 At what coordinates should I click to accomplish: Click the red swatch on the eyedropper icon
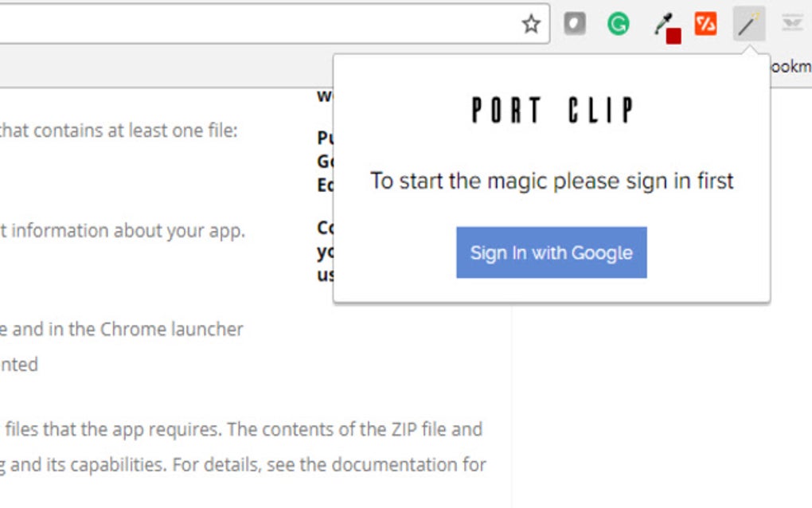(x=673, y=36)
